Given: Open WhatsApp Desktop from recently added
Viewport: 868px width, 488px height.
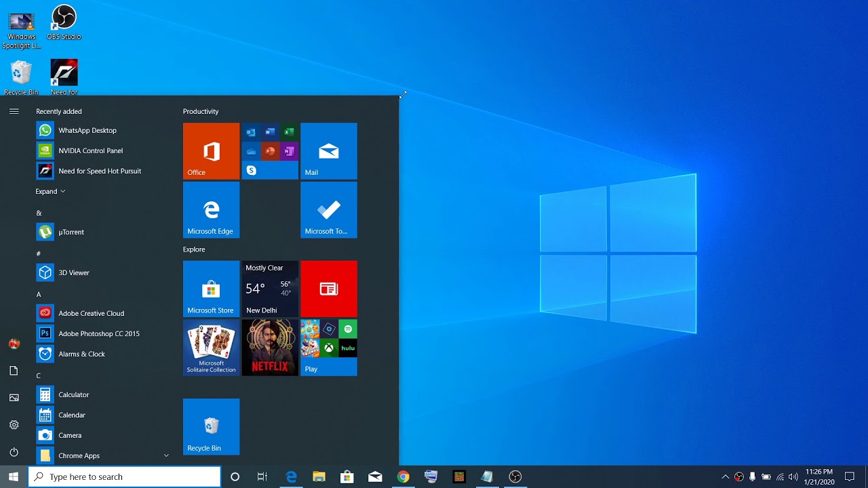Looking at the screenshot, I should pyautogui.click(x=102, y=130).
